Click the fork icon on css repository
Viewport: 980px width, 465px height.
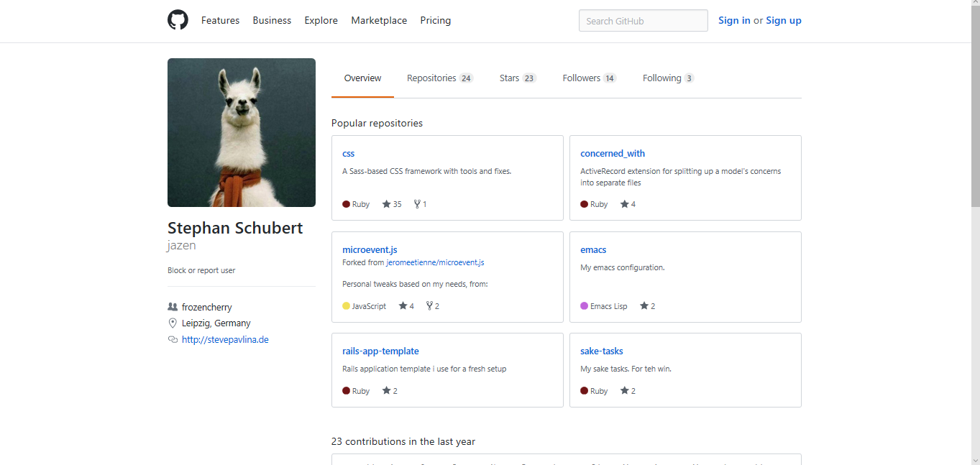pyautogui.click(x=417, y=204)
